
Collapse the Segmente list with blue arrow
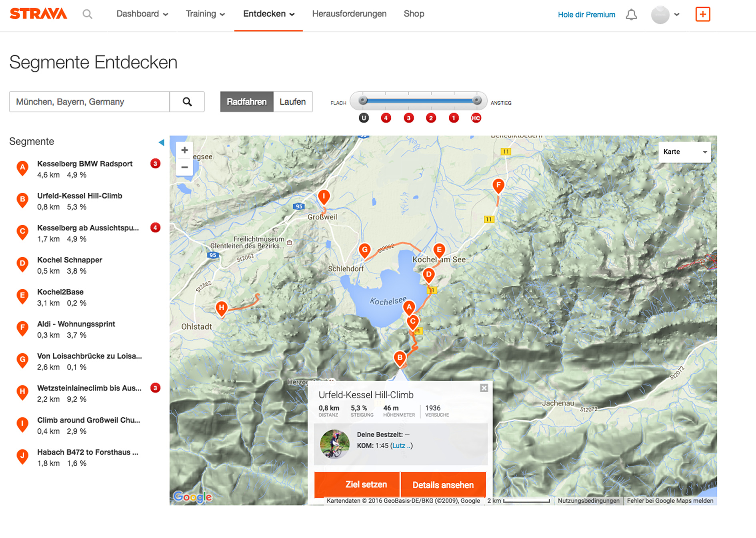[x=161, y=142]
